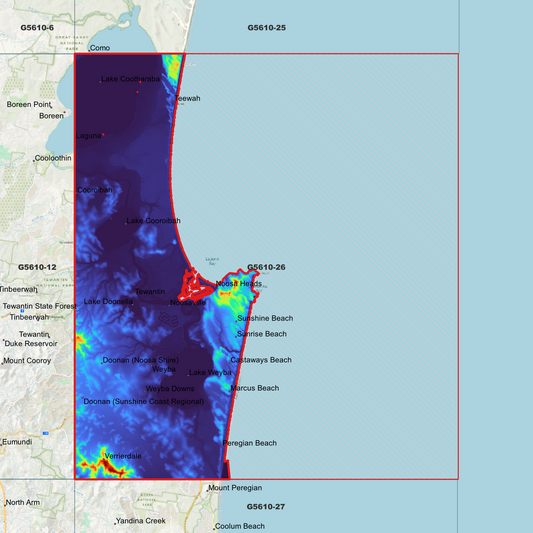The image size is (533, 533).
Task: Click the Noosa Heads label
Action: 239,283
